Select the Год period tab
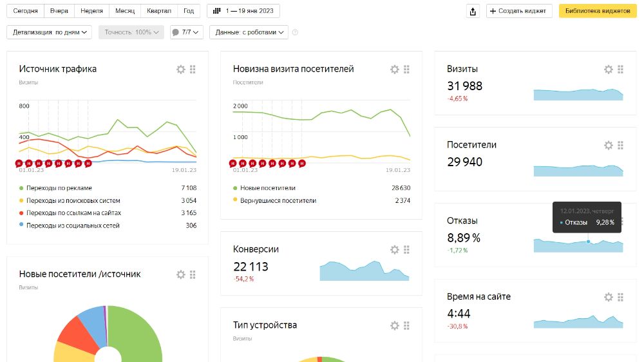The image size is (644, 362). [x=189, y=11]
